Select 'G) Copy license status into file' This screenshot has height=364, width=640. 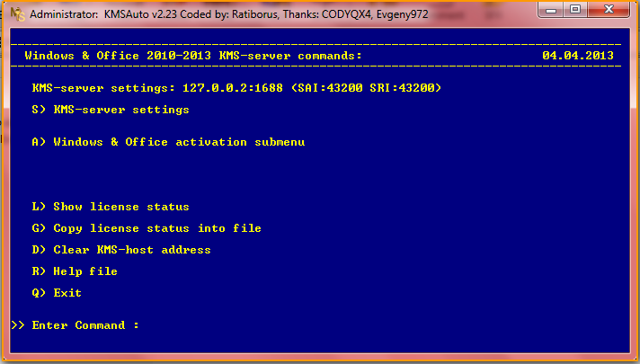[x=147, y=228]
